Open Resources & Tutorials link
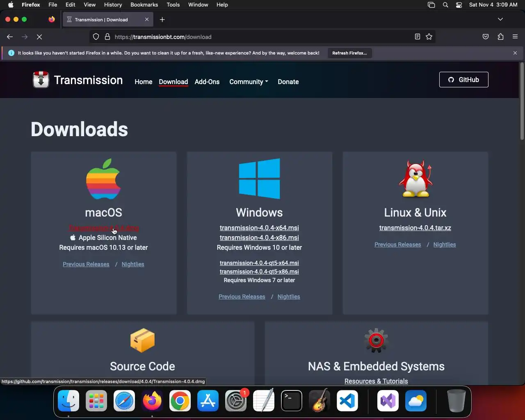 tap(376, 381)
